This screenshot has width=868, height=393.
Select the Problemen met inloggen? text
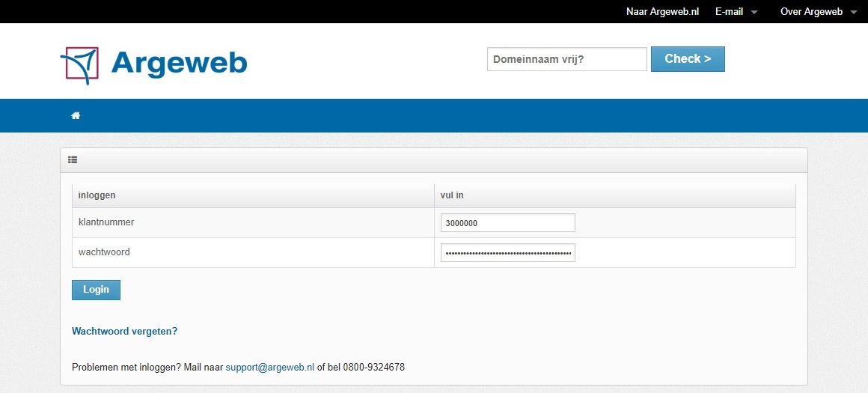tap(126, 367)
